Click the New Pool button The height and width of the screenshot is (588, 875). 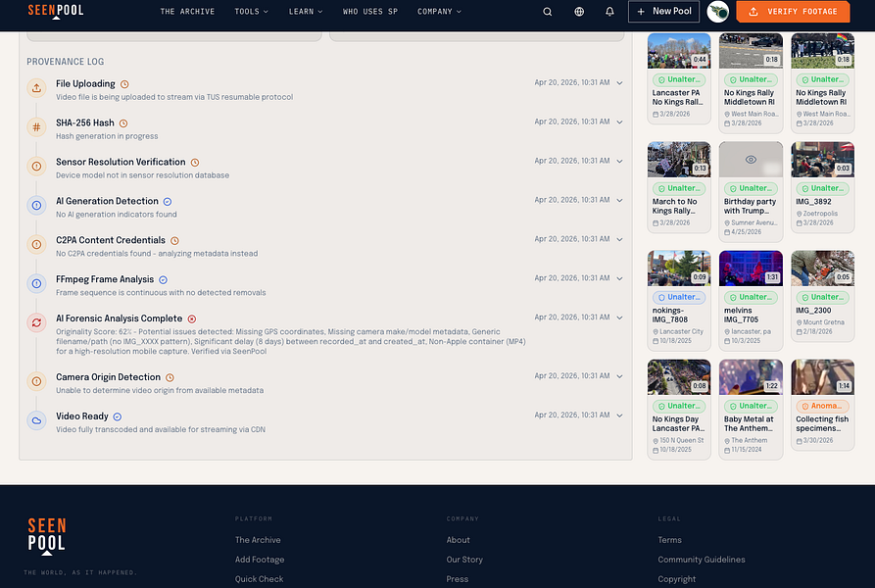663,12
